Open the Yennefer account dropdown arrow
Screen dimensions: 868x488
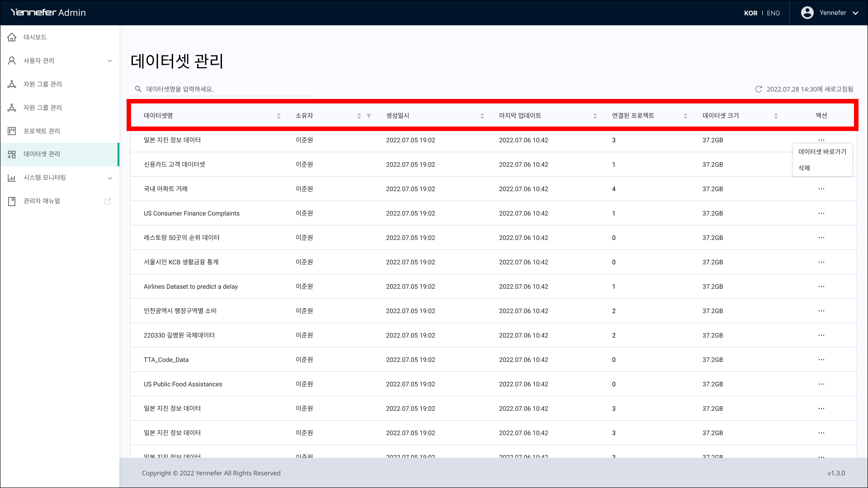pyautogui.click(x=855, y=13)
